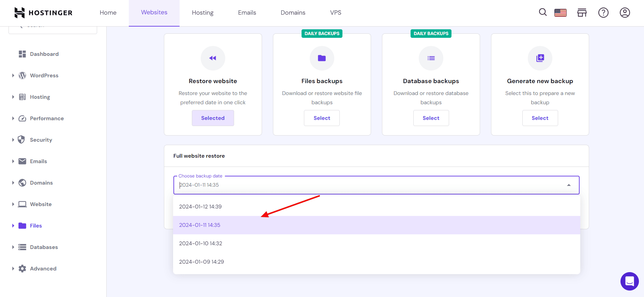Open Dashboard in the sidebar
Screen dimensions: 644x297
pos(44,54)
